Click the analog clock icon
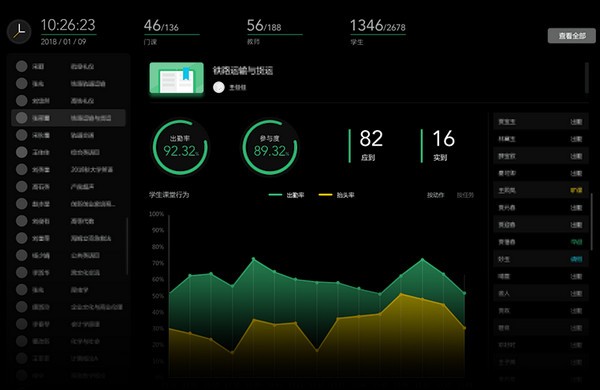Viewport: 600px width, 390px height. [x=19, y=31]
